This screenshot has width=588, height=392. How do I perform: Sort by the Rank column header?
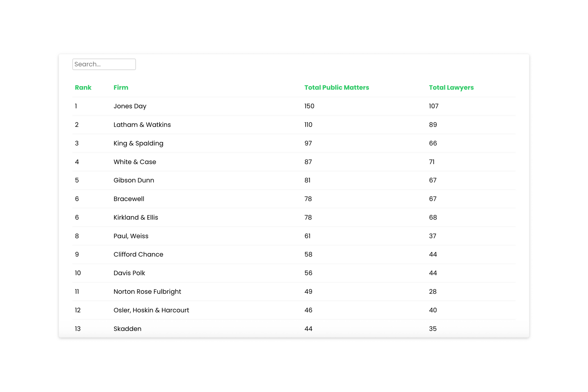83,88
